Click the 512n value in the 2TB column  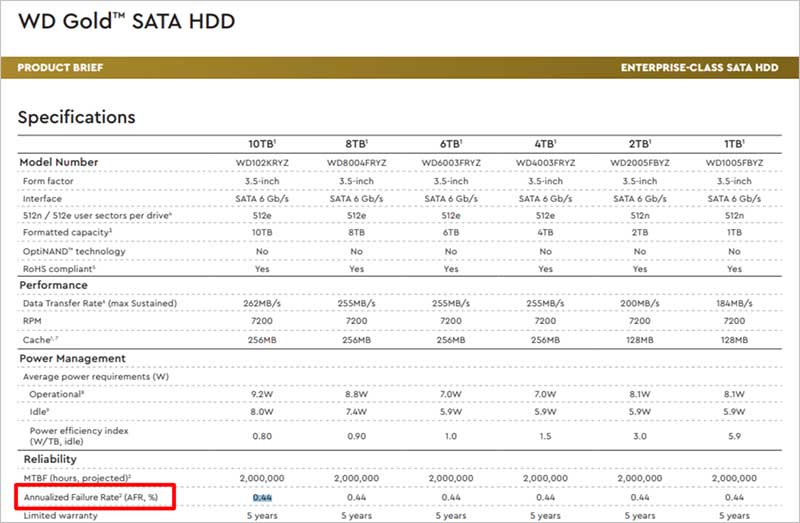click(640, 216)
